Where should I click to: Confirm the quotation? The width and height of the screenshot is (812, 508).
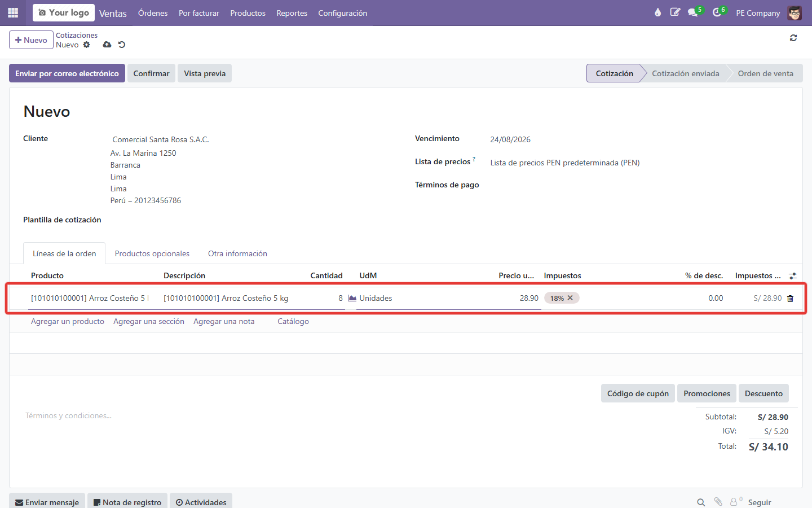[x=151, y=73]
